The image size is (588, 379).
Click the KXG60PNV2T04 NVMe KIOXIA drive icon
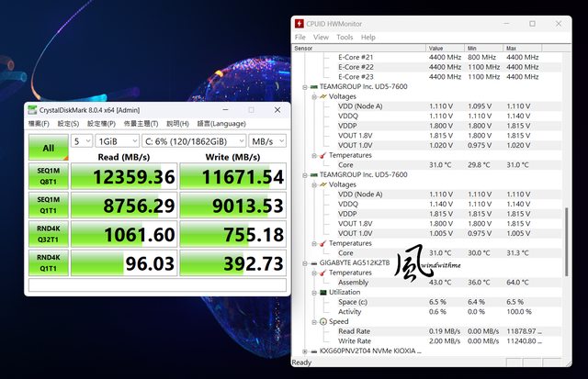[x=314, y=351]
